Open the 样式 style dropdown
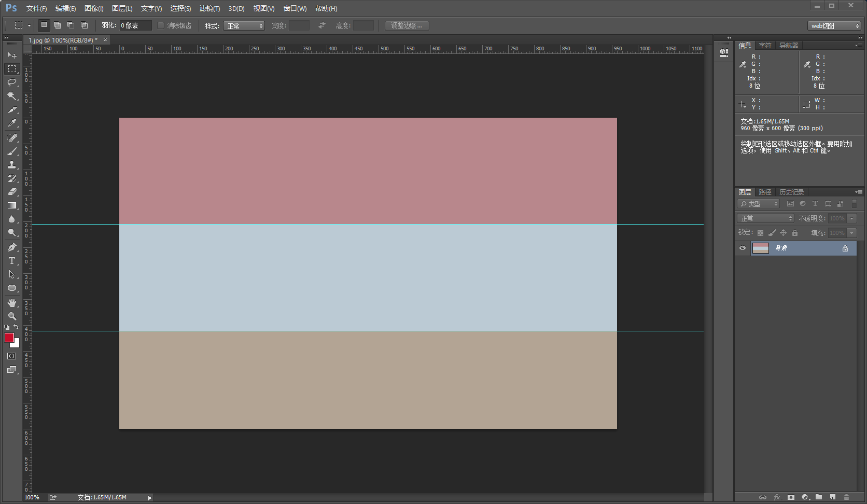The width and height of the screenshot is (867, 504). [244, 25]
